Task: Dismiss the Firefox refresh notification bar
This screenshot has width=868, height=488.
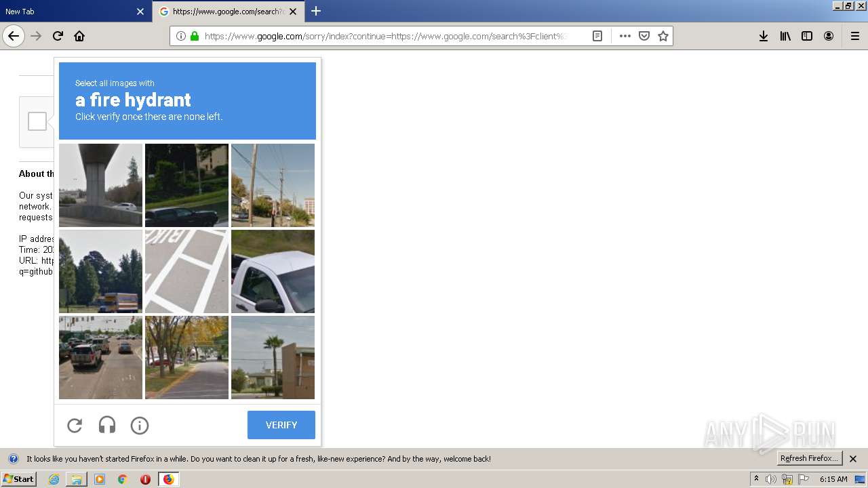Action: [853, 459]
